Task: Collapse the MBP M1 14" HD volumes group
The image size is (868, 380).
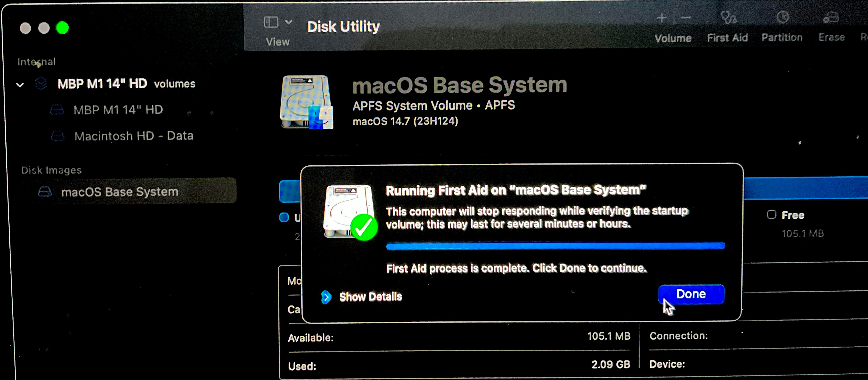Action: (20, 85)
